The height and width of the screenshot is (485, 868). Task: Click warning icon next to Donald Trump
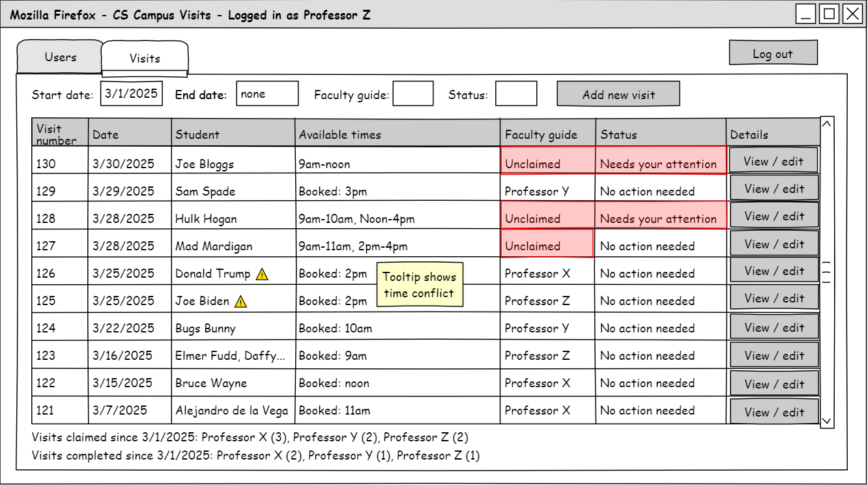(262, 274)
